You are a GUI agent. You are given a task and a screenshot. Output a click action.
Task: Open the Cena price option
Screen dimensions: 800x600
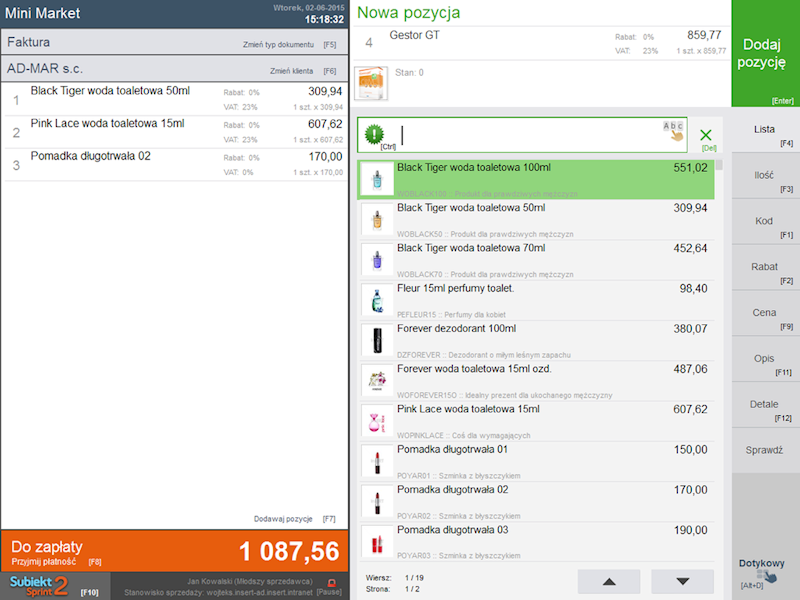(765, 318)
